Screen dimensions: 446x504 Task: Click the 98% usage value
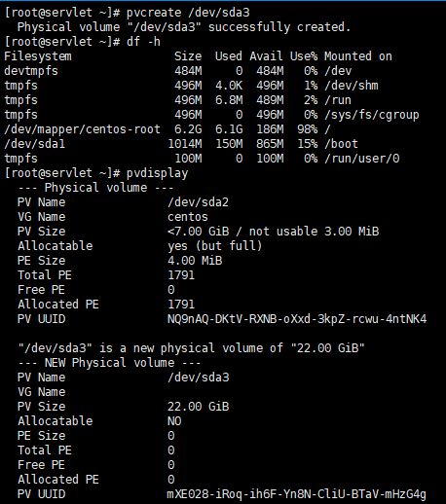coord(308,129)
